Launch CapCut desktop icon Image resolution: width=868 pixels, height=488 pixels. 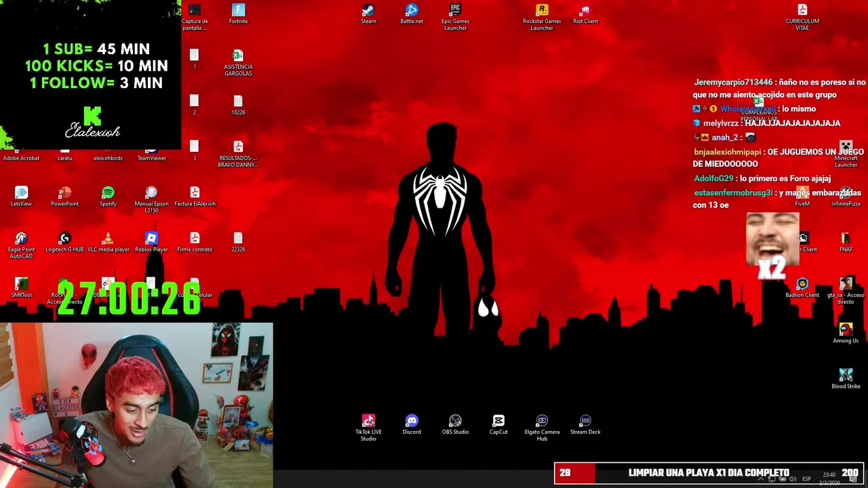tap(498, 424)
